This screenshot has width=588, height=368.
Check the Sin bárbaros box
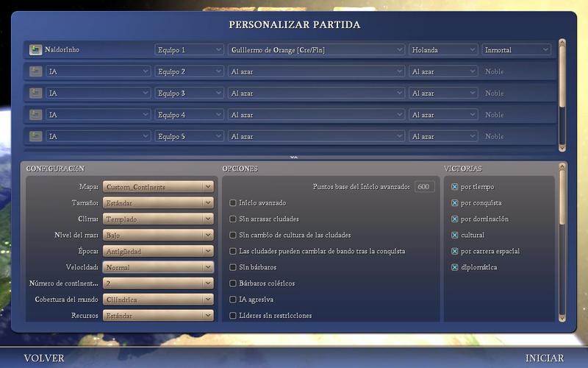(233, 267)
